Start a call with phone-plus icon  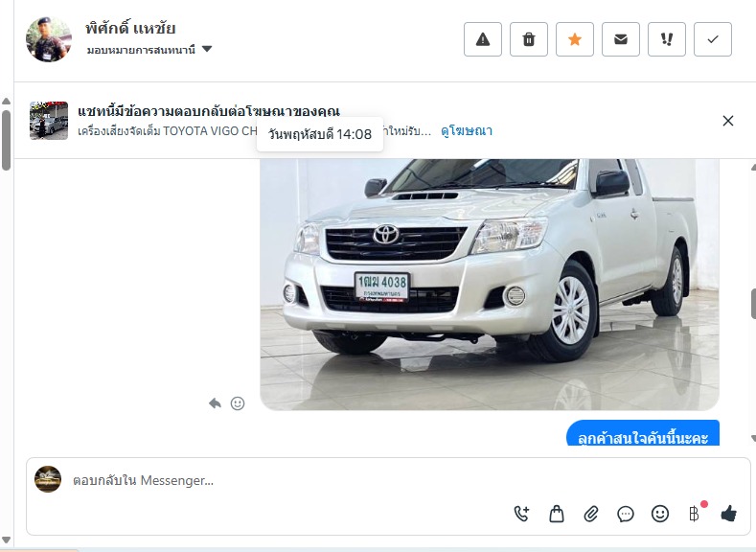point(521,514)
